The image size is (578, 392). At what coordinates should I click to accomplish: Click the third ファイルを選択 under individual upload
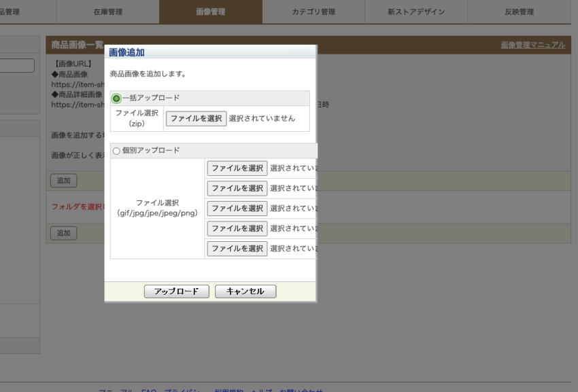[236, 208]
